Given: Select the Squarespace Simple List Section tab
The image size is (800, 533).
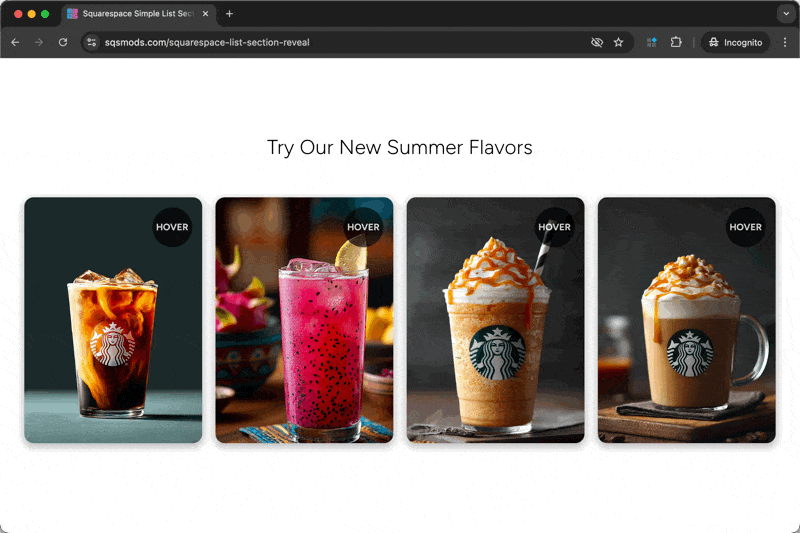Looking at the screenshot, I should (138, 14).
